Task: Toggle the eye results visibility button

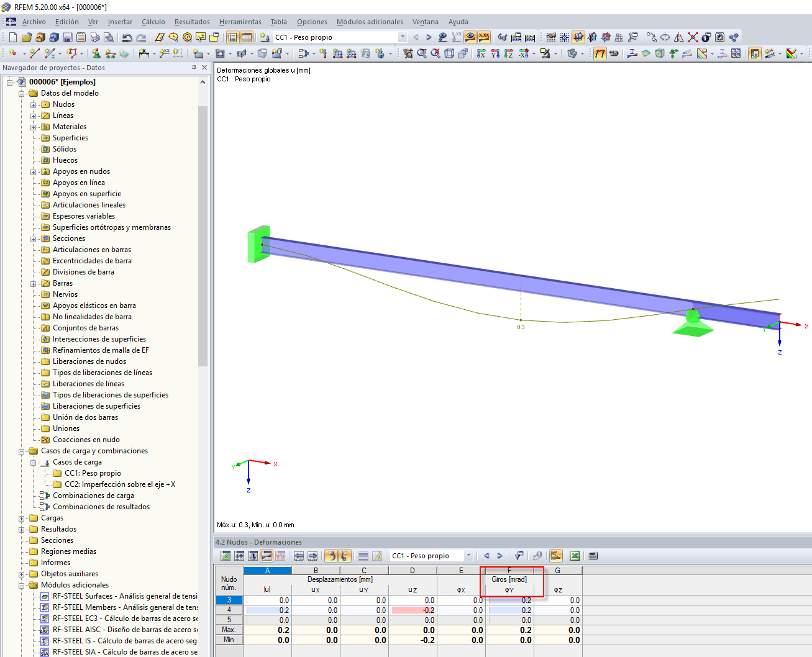Action: [470, 37]
